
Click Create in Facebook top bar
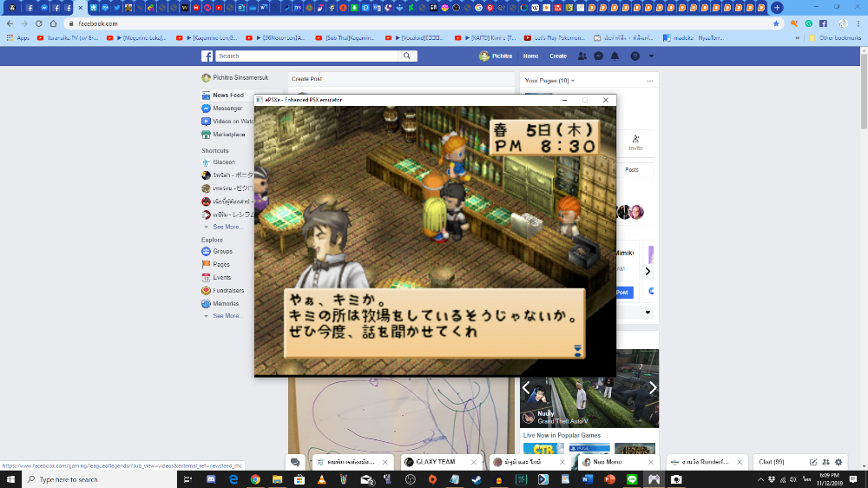pos(558,56)
